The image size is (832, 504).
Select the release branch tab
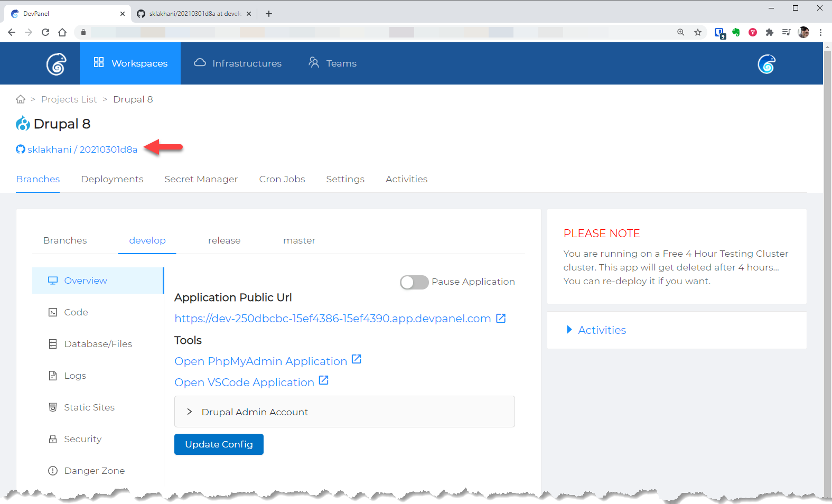(224, 240)
